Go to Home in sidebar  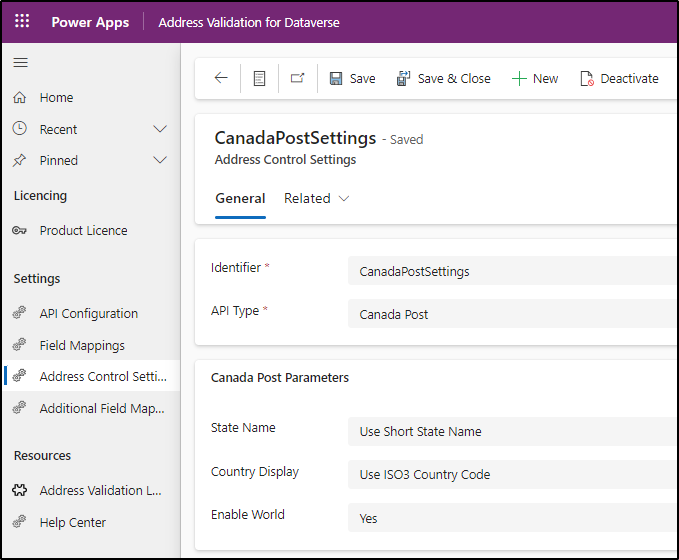[56, 97]
